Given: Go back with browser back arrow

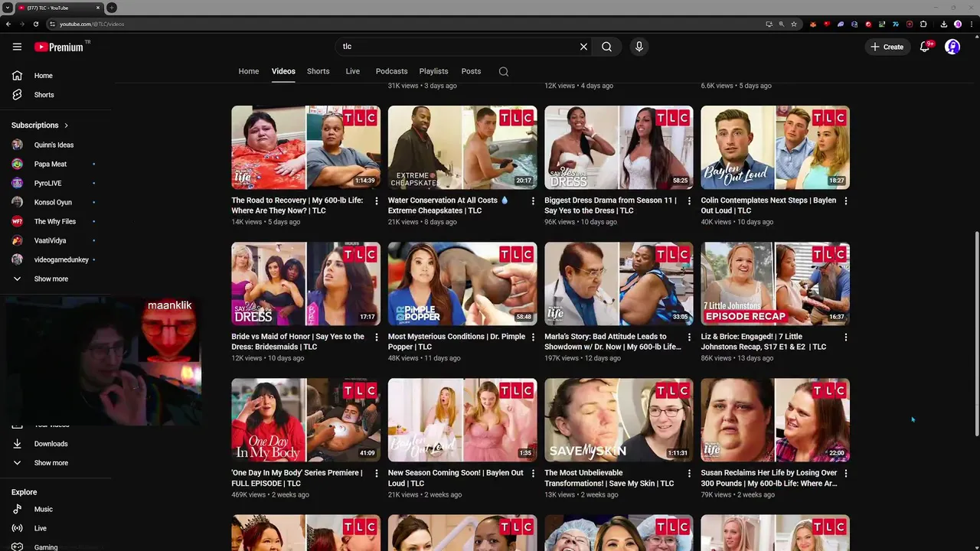Looking at the screenshot, I should pyautogui.click(x=8, y=24).
